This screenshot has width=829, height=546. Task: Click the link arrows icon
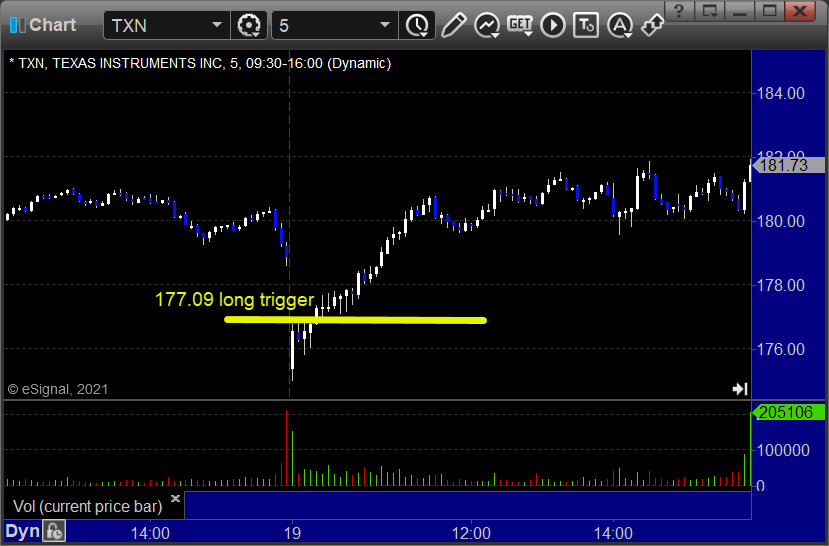click(x=652, y=25)
